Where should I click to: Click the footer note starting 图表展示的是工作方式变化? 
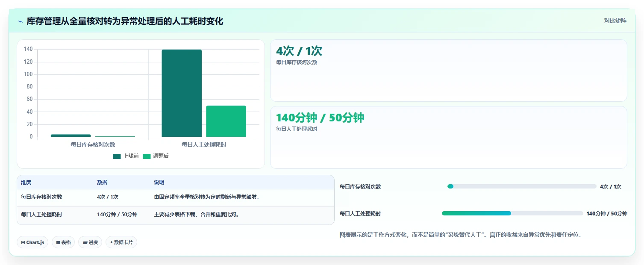tap(461, 235)
